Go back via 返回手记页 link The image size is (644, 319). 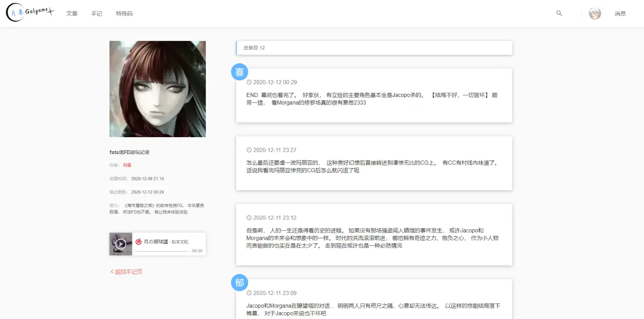(126, 272)
